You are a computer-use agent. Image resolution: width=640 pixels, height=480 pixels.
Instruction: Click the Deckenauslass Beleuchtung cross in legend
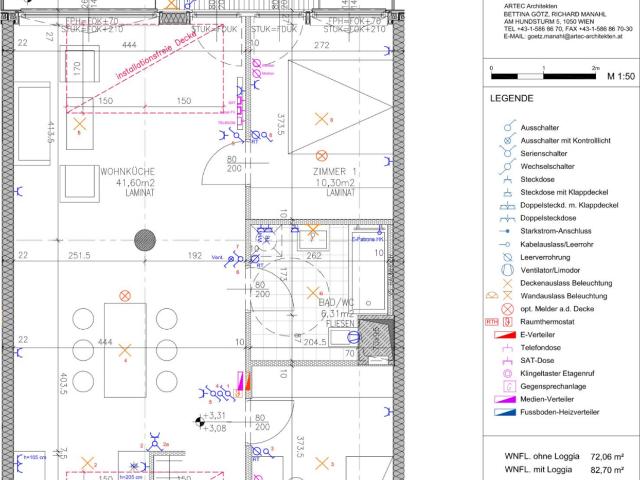pos(507,283)
